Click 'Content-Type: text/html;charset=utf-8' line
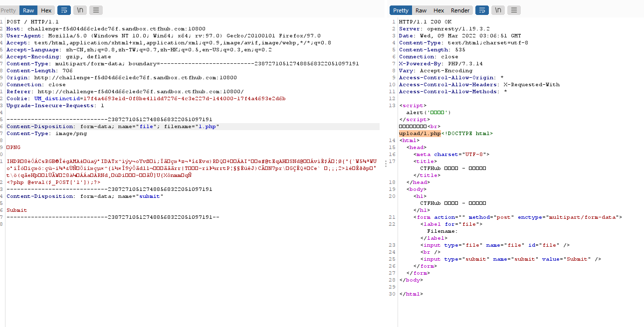The width and height of the screenshot is (644, 327). point(463,43)
